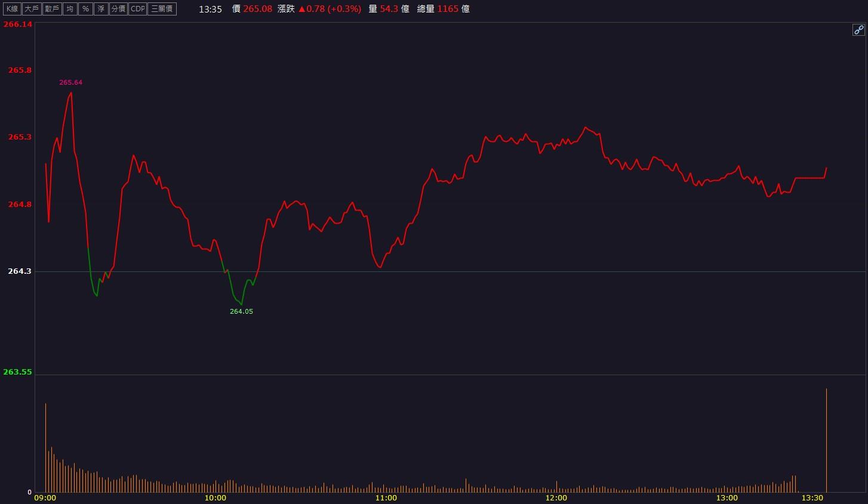Click the 12:00 time axis label

(x=556, y=498)
